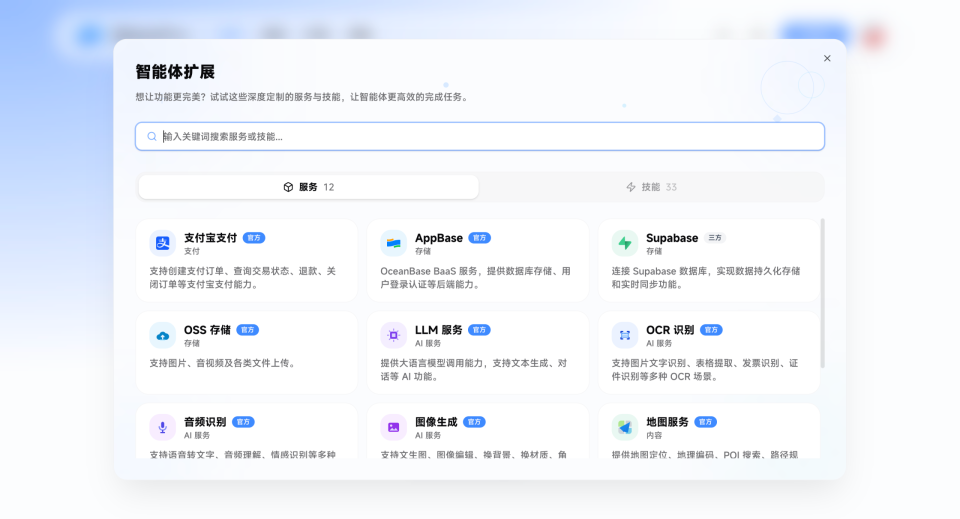Image resolution: width=960 pixels, height=519 pixels.
Task: Open the AppBase service title
Action: tap(438, 237)
